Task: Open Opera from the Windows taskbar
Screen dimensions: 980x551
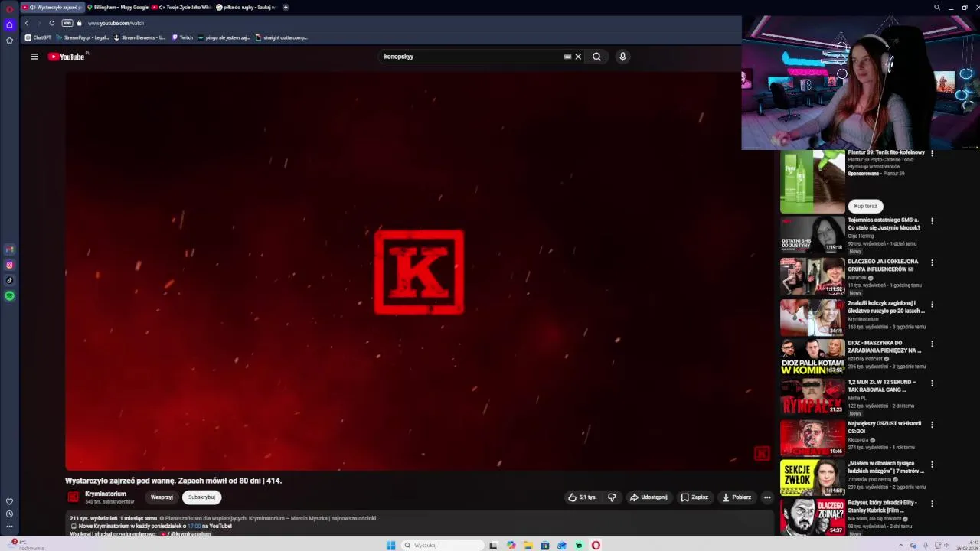Action: (596, 546)
